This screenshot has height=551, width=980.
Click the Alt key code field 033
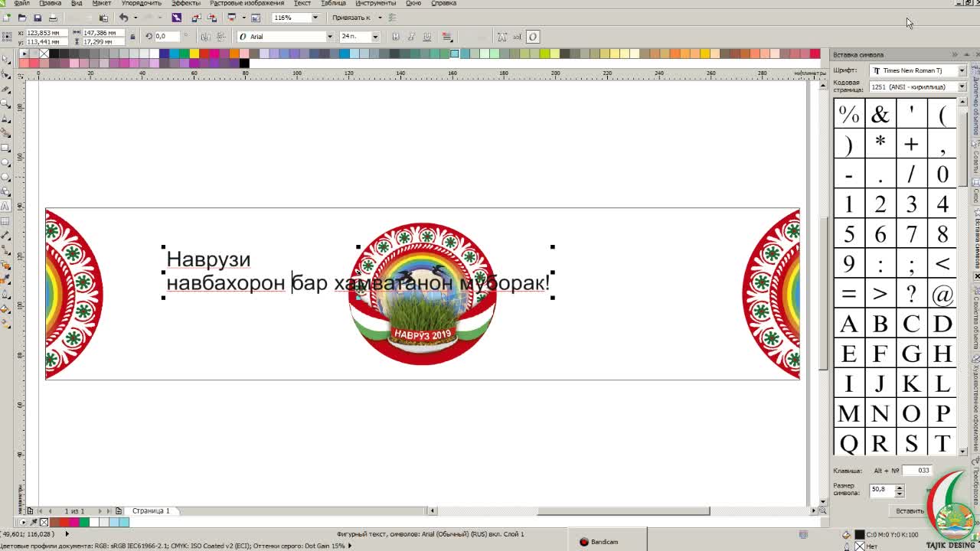(916, 471)
